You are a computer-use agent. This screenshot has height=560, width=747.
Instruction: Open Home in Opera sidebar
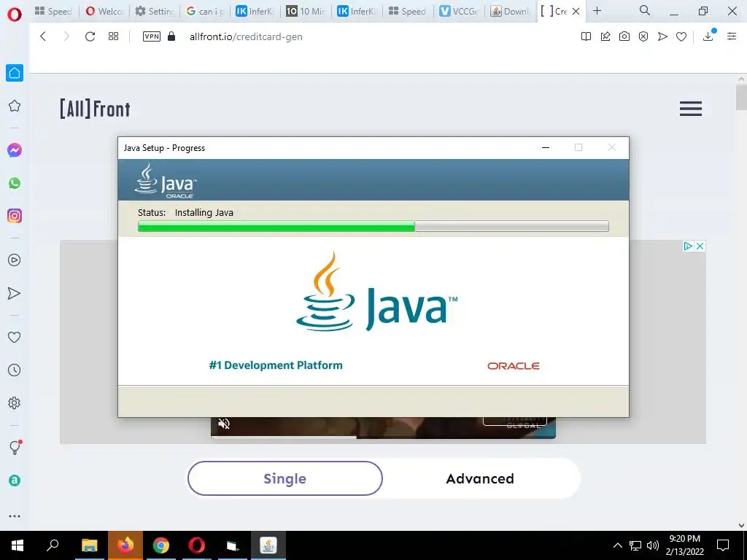click(15, 73)
